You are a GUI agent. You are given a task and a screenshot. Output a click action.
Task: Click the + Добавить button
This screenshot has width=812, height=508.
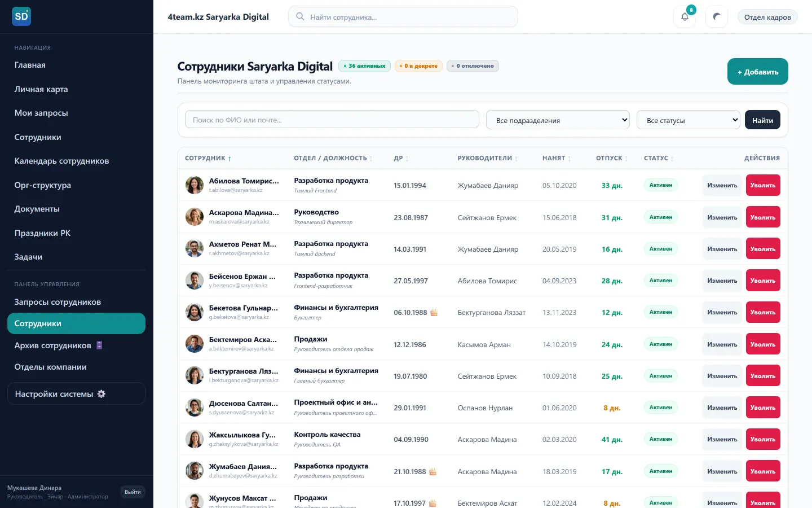point(757,72)
